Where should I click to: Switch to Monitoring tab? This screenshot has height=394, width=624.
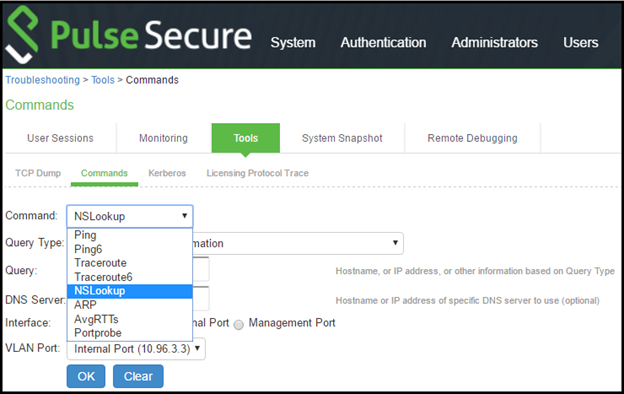coord(163,138)
